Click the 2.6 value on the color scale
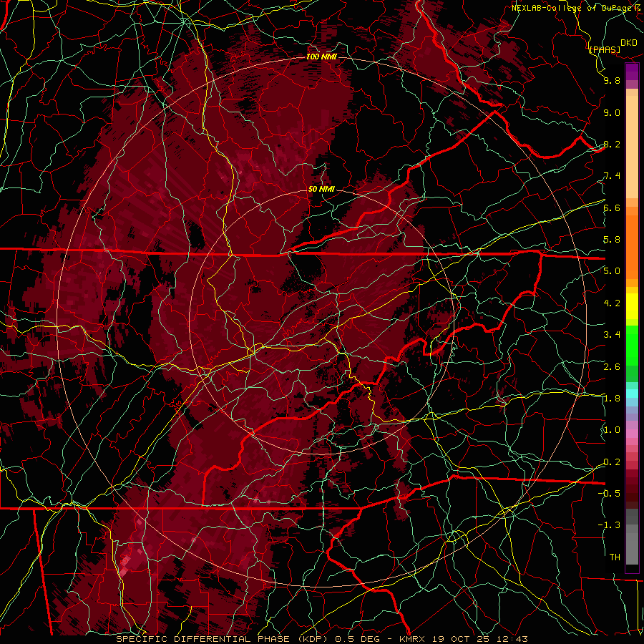 612,367
